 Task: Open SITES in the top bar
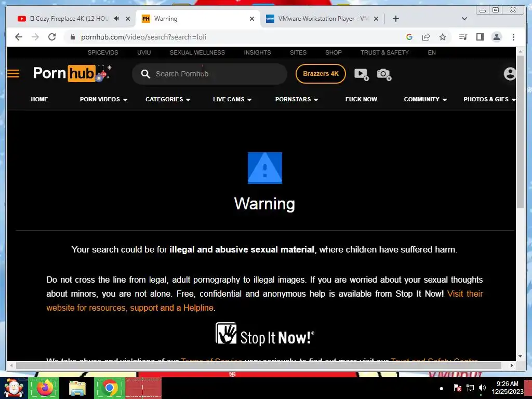pos(298,52)
